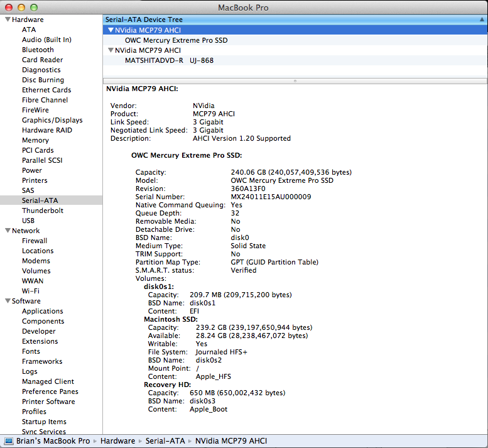Show Extensions under Software
This screenshot has height=448, width=488.
click(40, 341)
